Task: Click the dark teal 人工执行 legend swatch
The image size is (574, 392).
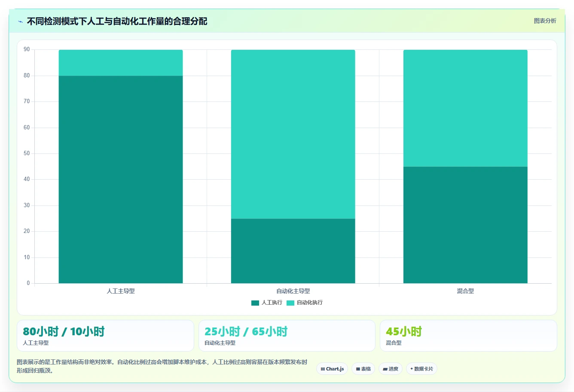Action: point(255,303)
